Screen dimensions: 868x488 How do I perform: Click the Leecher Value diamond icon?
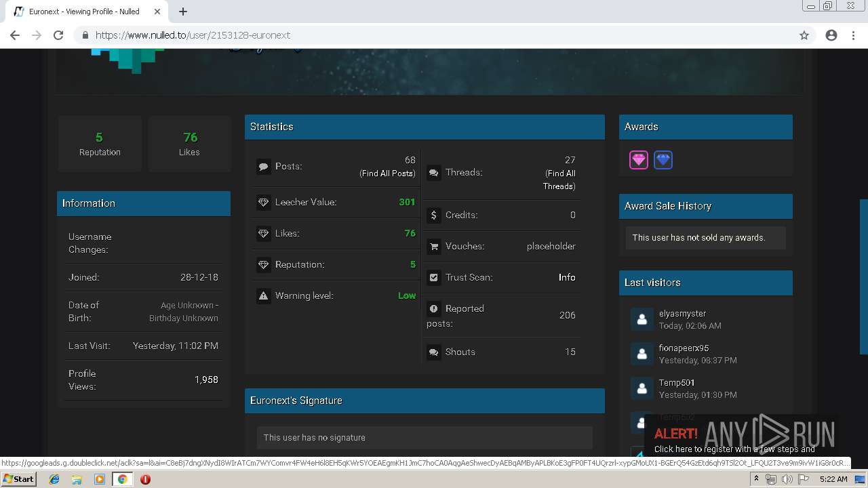(263, 202)
